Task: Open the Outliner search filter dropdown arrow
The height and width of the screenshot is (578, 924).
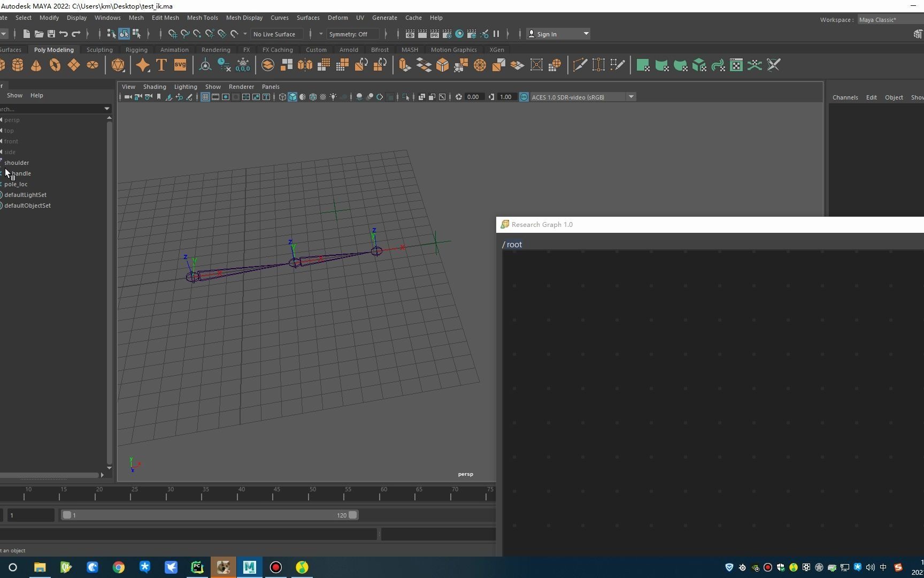Action: [x=106, y=109]
